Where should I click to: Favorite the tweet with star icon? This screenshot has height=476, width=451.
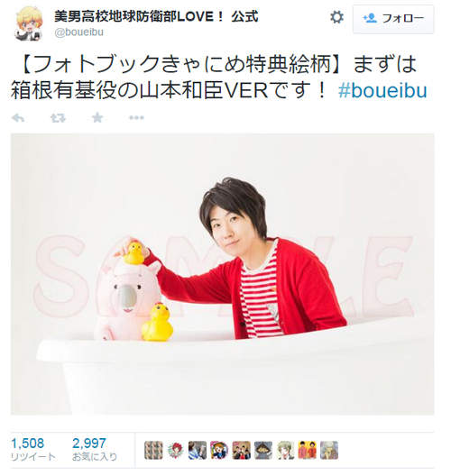pos(97,117)
